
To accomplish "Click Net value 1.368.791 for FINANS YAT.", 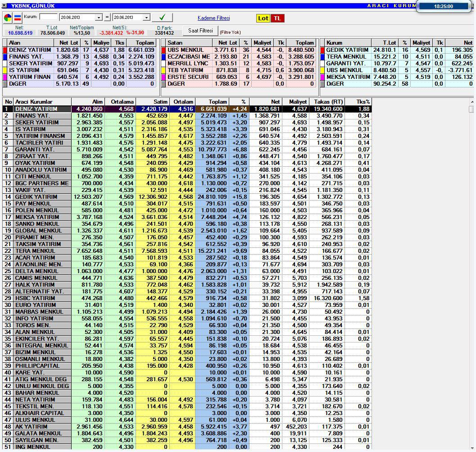I will 267,116.
